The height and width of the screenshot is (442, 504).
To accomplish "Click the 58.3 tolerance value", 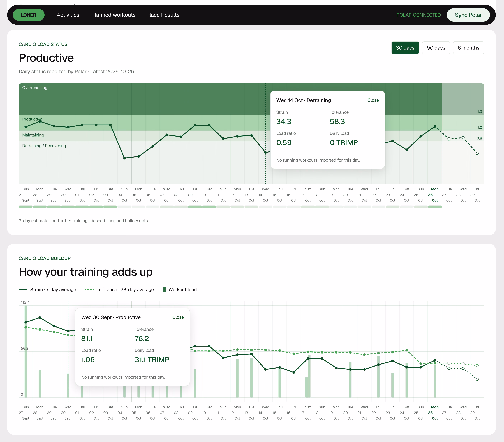I will click(337, 122).
